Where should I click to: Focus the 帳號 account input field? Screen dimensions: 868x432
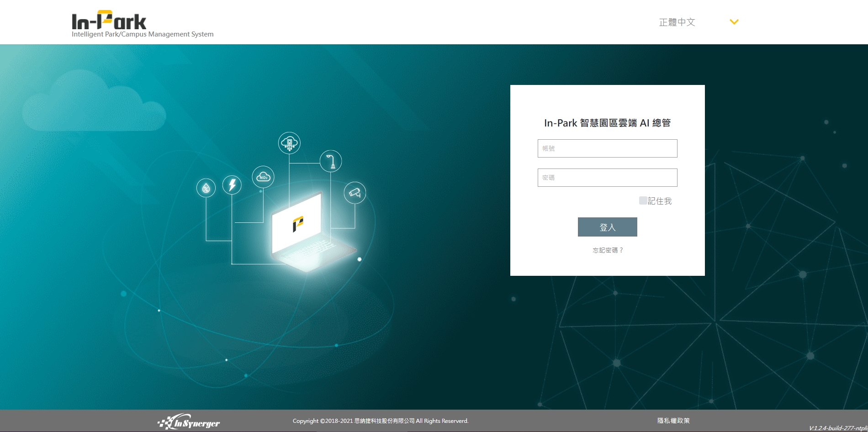pos(607,148)
